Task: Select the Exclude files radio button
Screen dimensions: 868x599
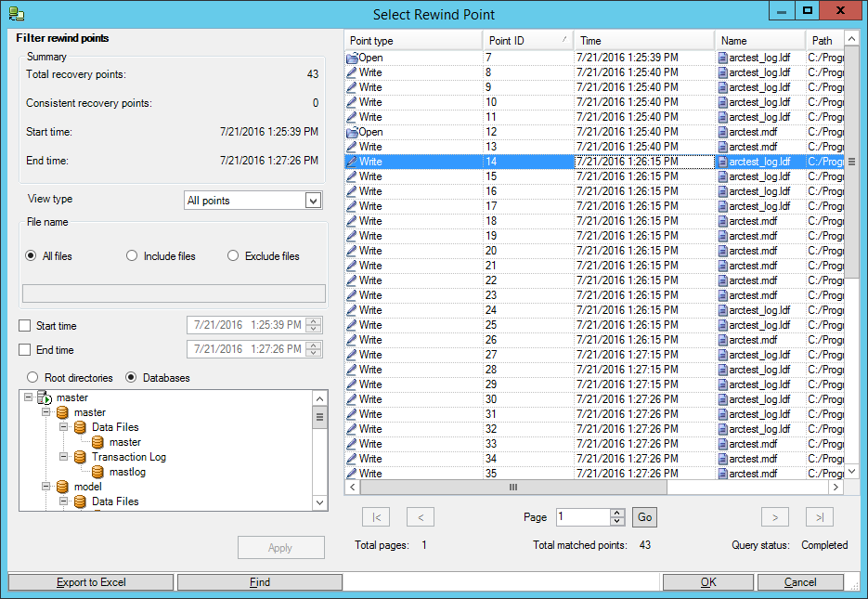Action: coord(233,255)
